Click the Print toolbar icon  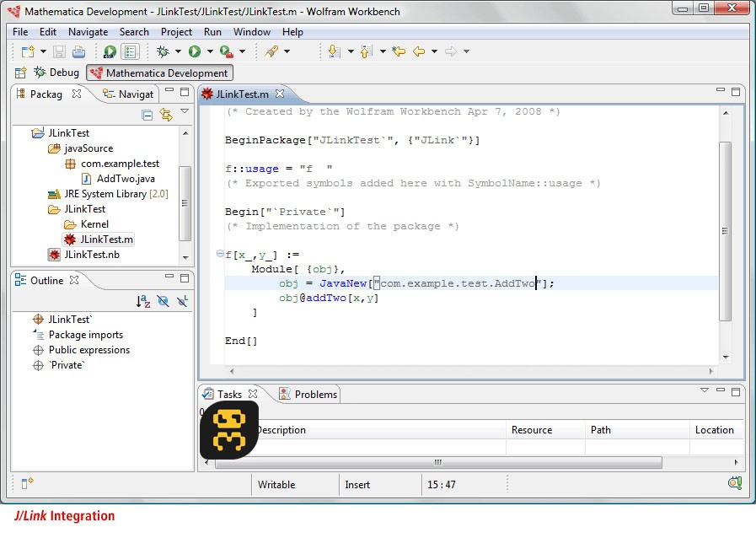click(x=78, y=51)
